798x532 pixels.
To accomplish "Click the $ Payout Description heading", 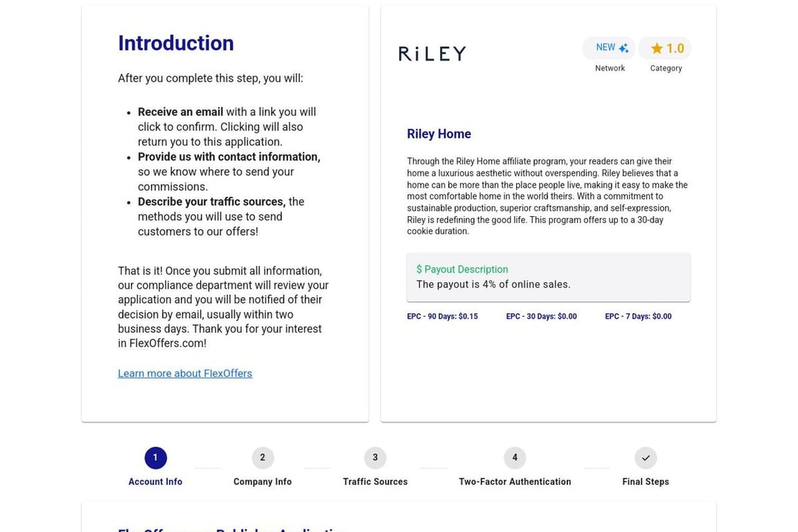I will coord(462,269).
